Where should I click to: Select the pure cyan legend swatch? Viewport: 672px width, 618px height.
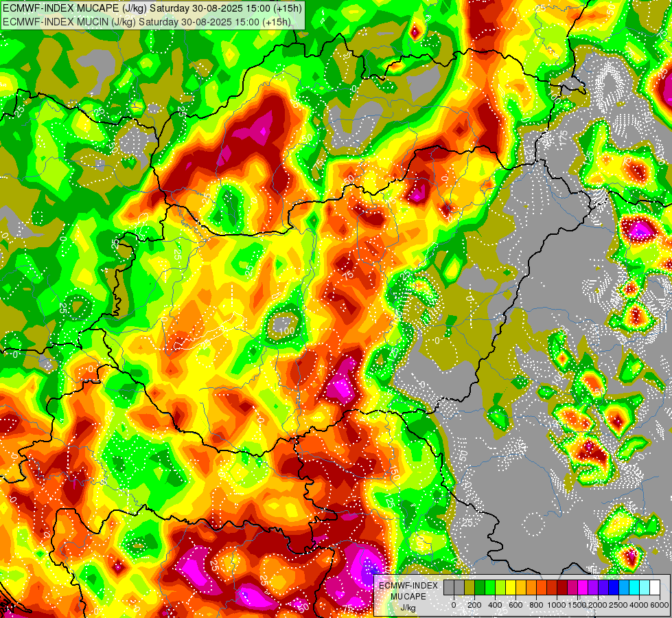(x=634, y=587)
